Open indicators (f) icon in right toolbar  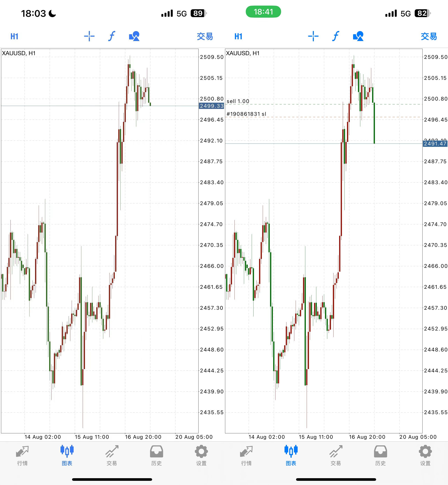click(335, 36)
